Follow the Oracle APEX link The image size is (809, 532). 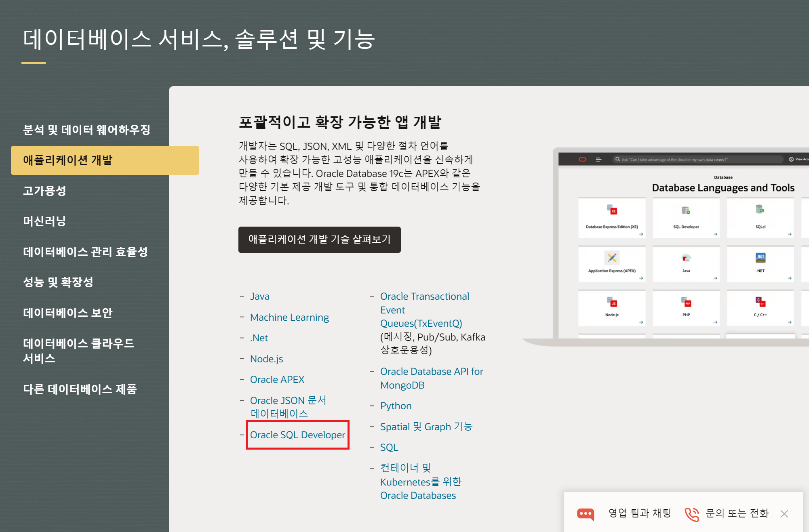(277, 379)
